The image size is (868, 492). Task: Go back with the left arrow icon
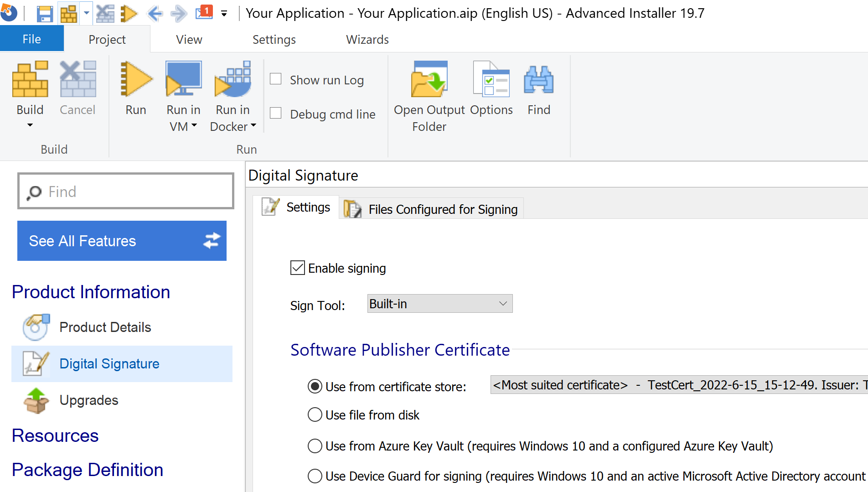point(155,14)
